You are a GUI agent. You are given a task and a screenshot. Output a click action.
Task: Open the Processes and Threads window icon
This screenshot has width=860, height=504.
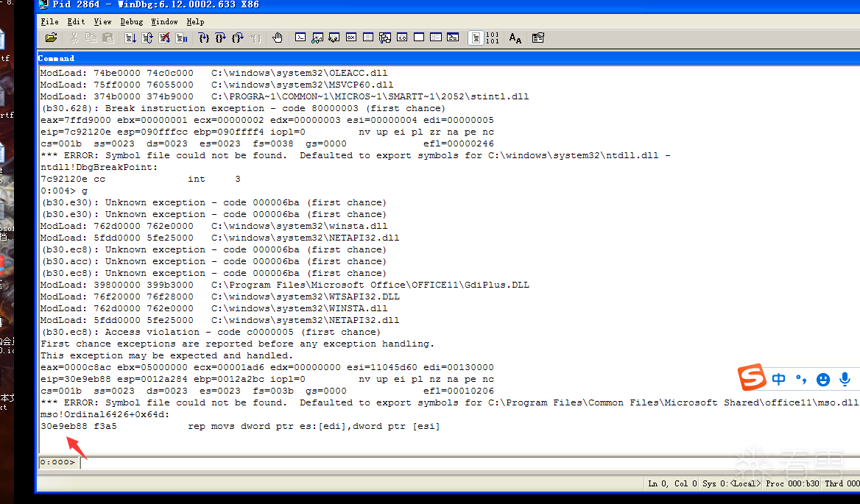(x=436, y=38)
